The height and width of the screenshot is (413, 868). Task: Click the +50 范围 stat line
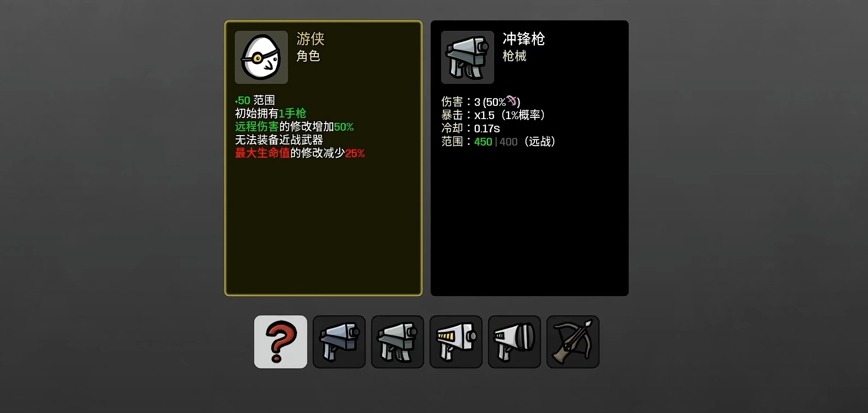(255, 100)
